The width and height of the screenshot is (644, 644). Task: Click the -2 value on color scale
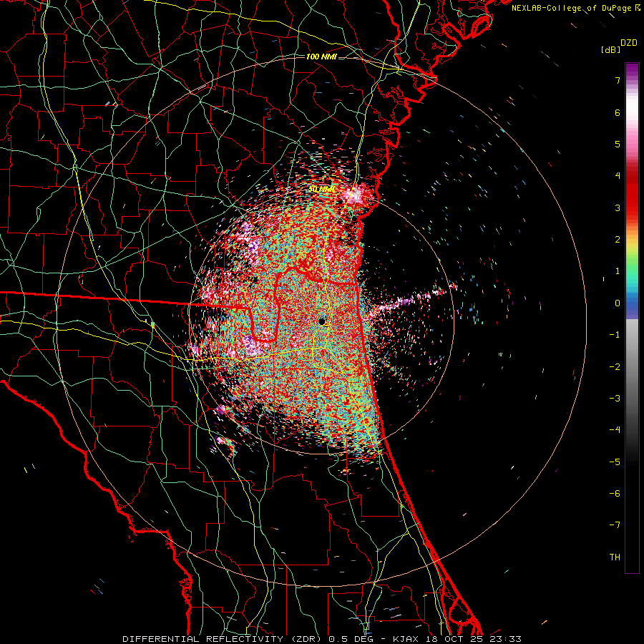(615, 367)
